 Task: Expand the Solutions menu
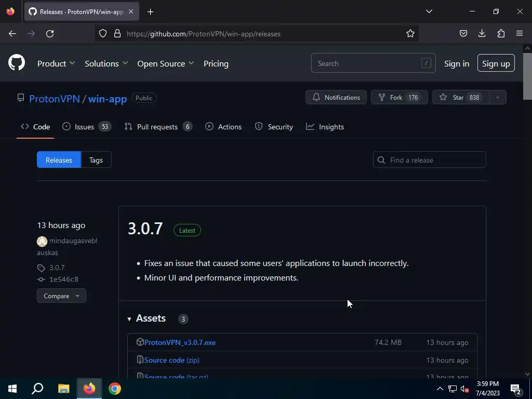(x=106, y=63)
